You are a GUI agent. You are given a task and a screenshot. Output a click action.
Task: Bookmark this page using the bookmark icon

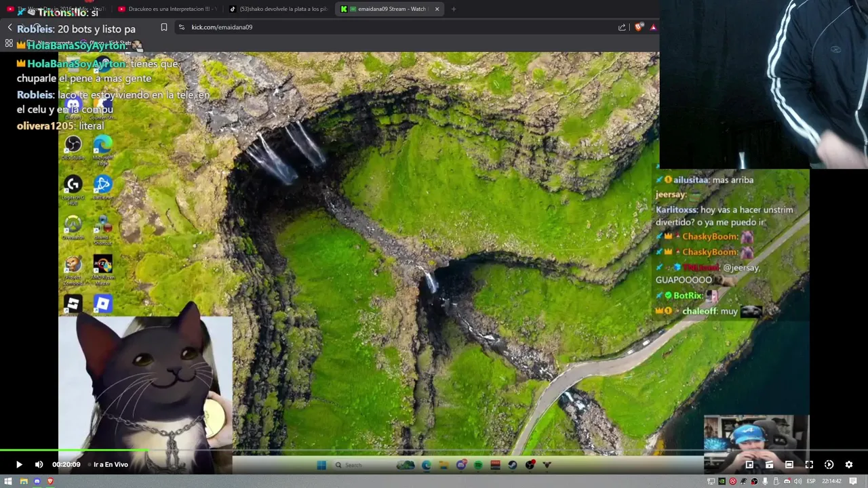(x=164, y=27)
